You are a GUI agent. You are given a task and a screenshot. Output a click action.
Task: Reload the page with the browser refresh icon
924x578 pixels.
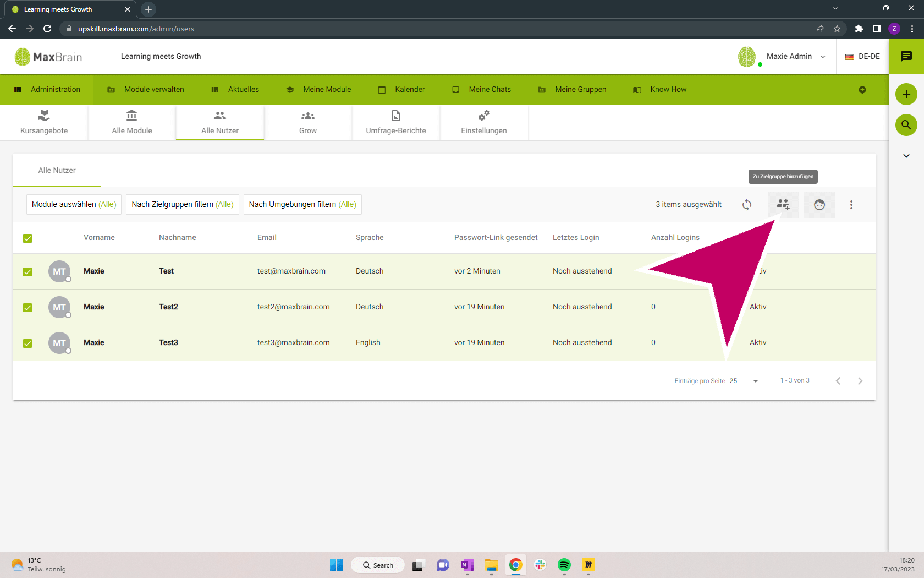tap(47, 29)
